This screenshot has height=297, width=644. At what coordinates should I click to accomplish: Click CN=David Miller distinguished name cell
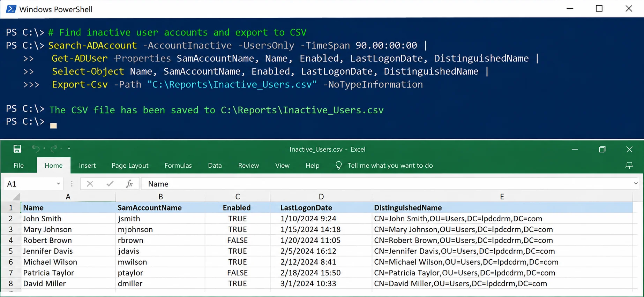coord(502,283)
